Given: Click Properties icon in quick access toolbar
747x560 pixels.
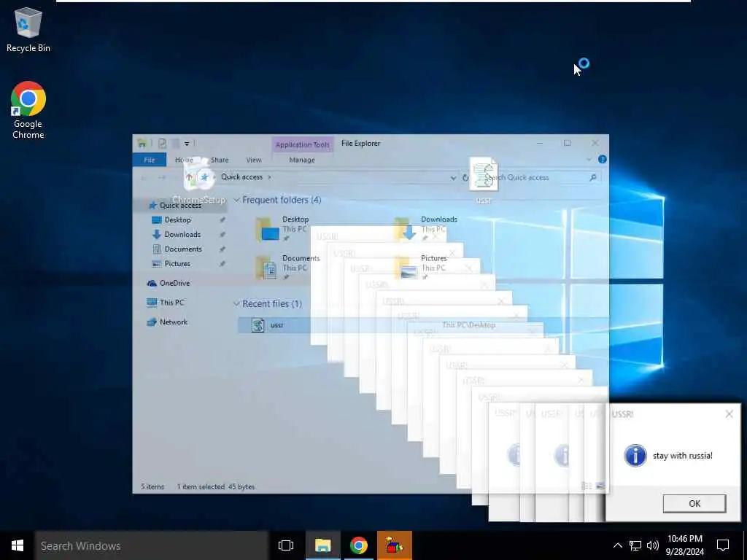Looking at the screenshot, I should tap(163, 143).
